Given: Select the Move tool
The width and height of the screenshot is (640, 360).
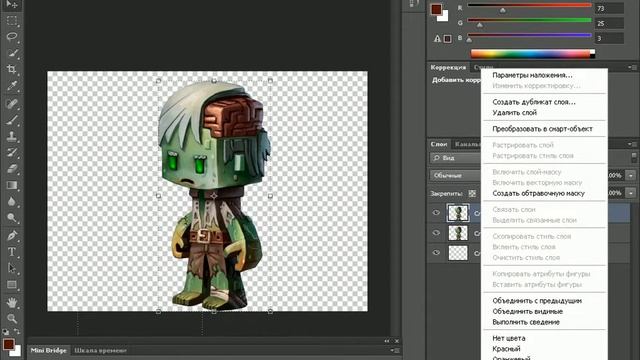Looking at the screenshot, I should point(11,4).
